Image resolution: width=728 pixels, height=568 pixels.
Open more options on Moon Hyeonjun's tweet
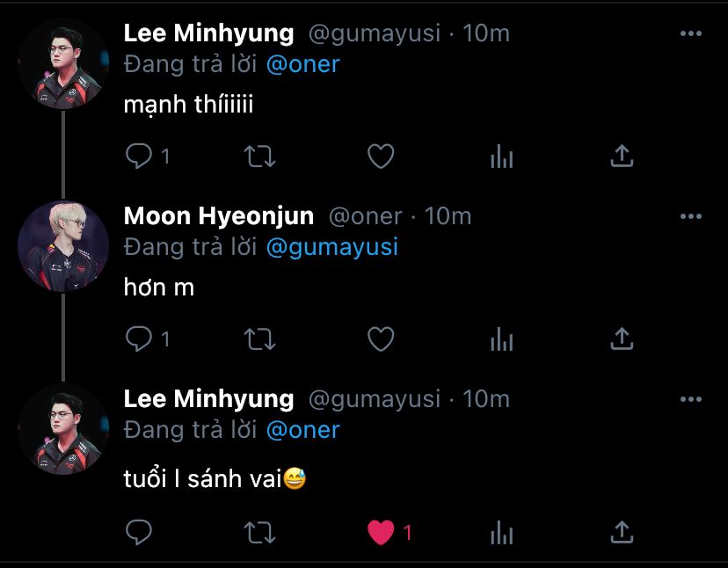point(691,216)
